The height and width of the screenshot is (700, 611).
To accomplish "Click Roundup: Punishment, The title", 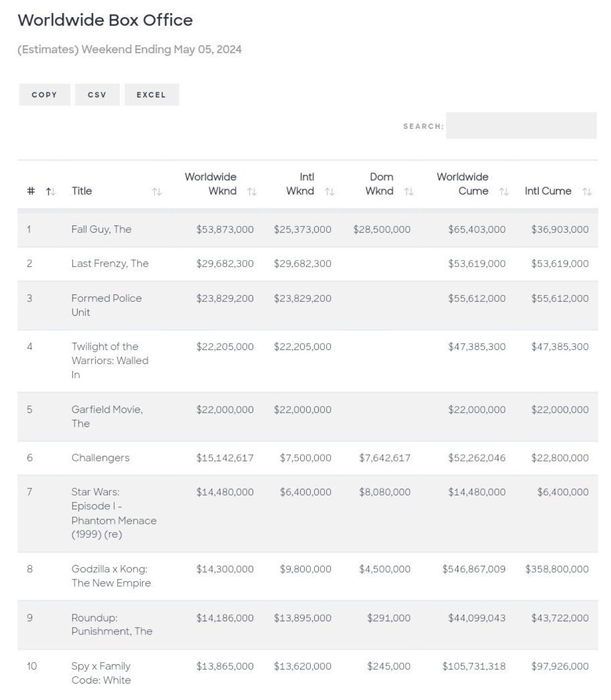I will pos(112,624).
